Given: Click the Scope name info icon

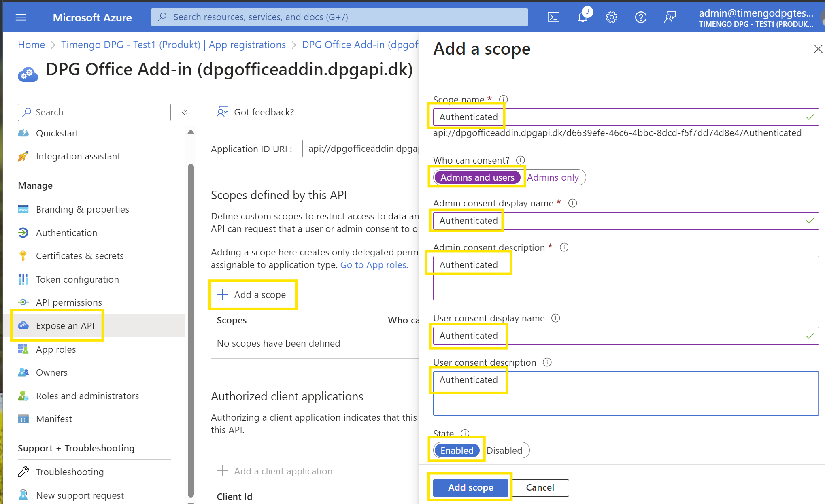Looking at the screenshot, I should click(x=503, y=100).
